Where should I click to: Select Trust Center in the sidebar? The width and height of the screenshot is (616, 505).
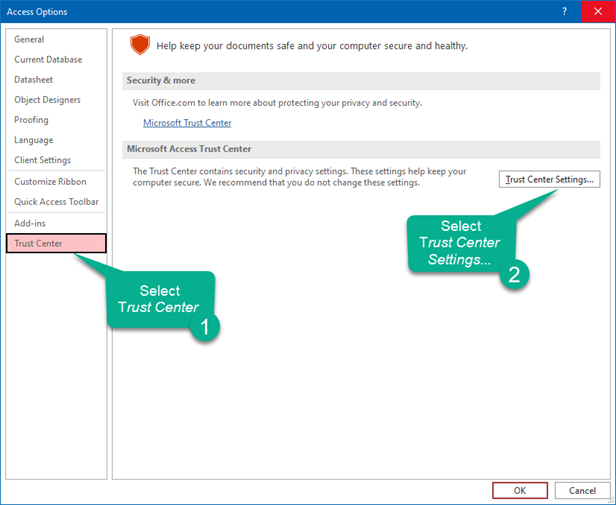pos(38,243)
